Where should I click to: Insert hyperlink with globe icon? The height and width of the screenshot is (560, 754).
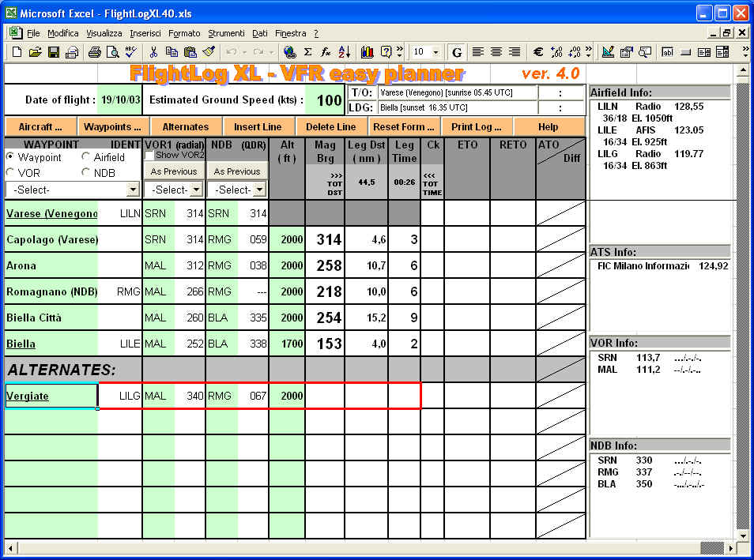(x=289, y=52)
